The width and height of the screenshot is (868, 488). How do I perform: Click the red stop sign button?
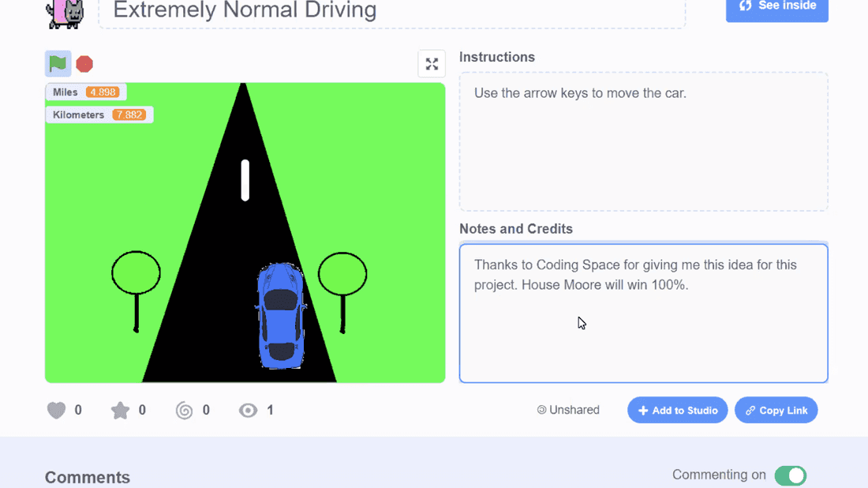(x=84, y=64)
